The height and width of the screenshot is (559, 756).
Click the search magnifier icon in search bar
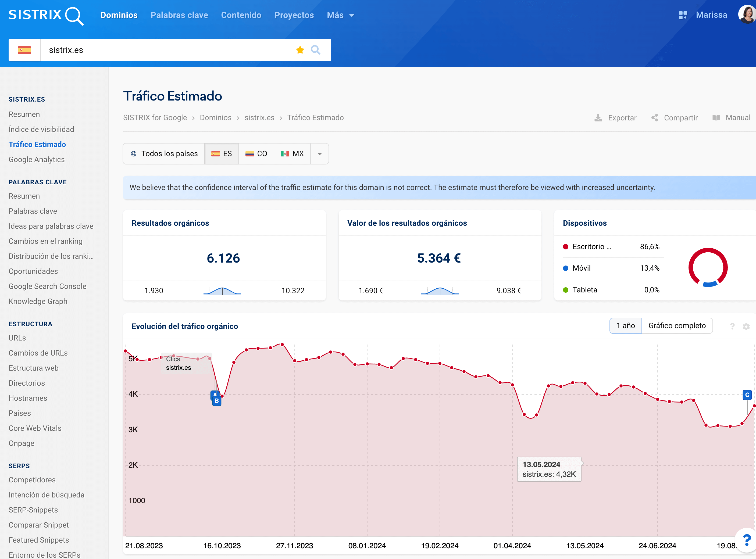pos(315,50)
